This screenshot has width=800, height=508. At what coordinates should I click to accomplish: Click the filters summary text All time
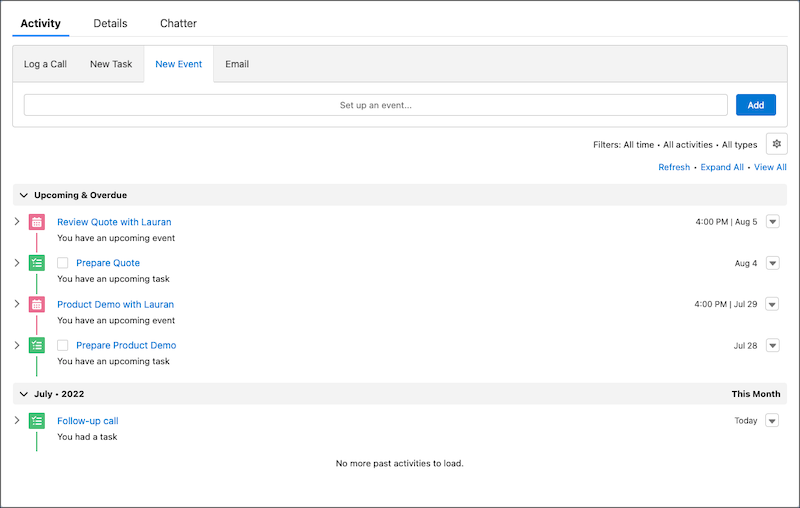pos(639,145)
